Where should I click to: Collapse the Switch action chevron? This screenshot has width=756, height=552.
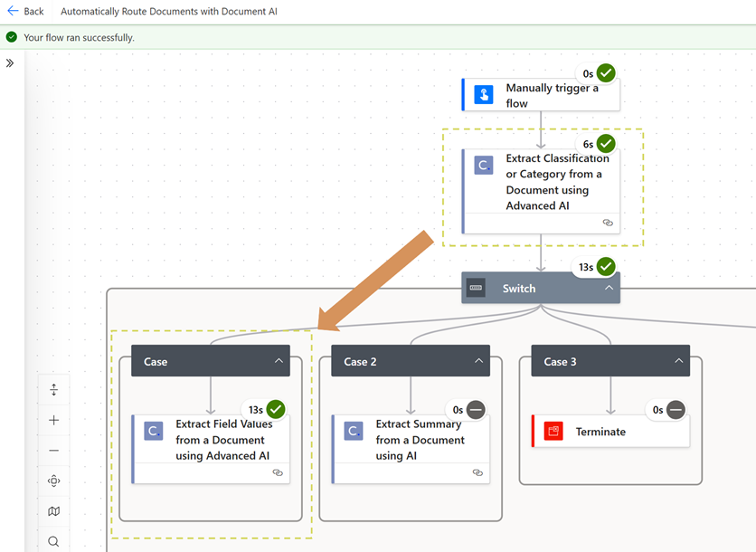click(x=609, y=289)
